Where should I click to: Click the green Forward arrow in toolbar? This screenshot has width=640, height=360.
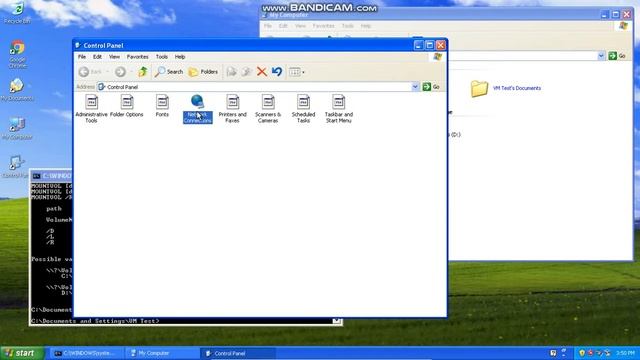pyautogui.click(x=120, y=72)
